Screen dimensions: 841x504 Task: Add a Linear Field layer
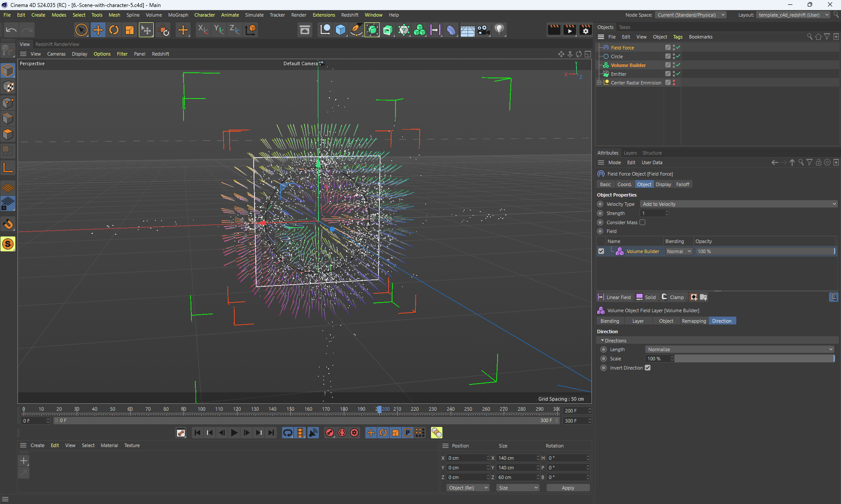pyautogui.click(x=614, y=297)
